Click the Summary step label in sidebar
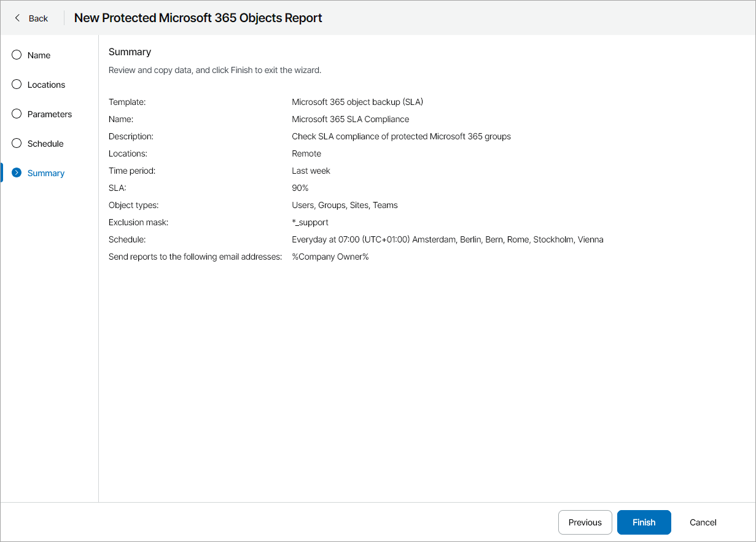This screenshot has height=542, width=756. point(46,173)
